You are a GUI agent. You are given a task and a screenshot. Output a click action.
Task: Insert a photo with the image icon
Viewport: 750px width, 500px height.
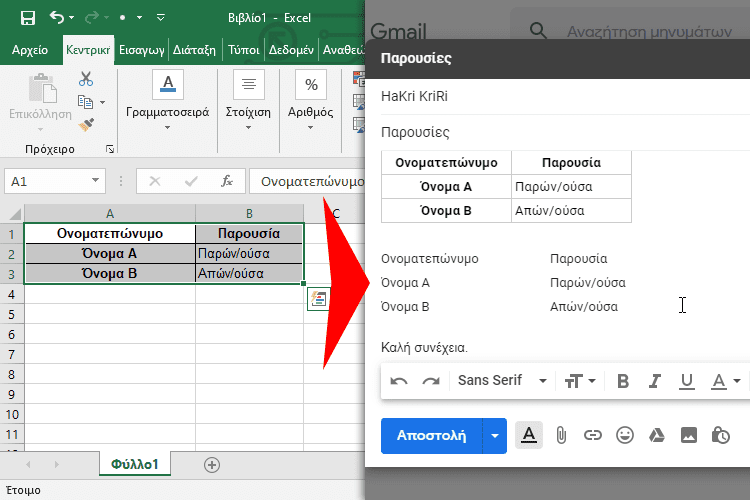point(689,435)
